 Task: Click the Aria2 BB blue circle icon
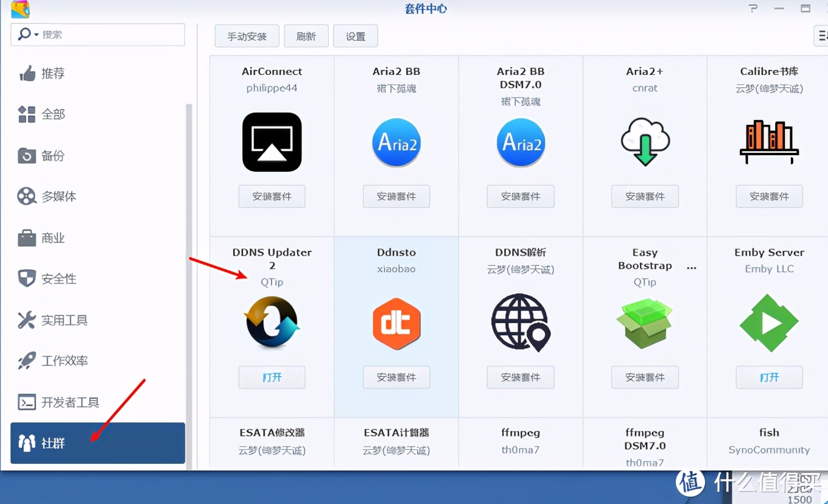click(396, 142)
